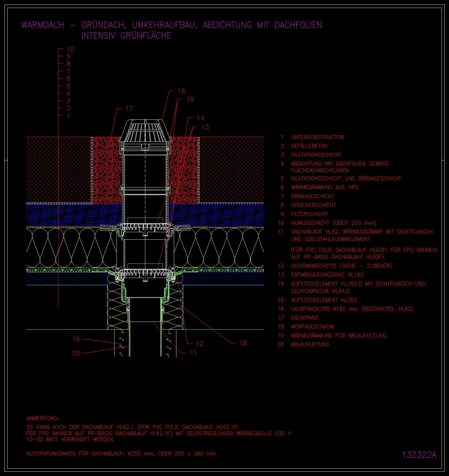Select legend entry '3 DILATATIONSSCHICHT'
Image resolution: width=449 pixels, height=476 pixels.
tap(311, 155)
